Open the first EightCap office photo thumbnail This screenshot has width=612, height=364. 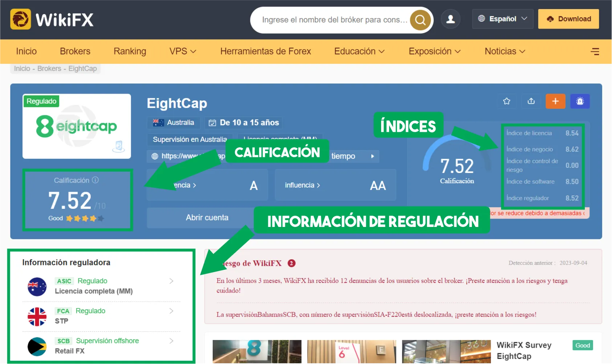[x=257, y=352]
